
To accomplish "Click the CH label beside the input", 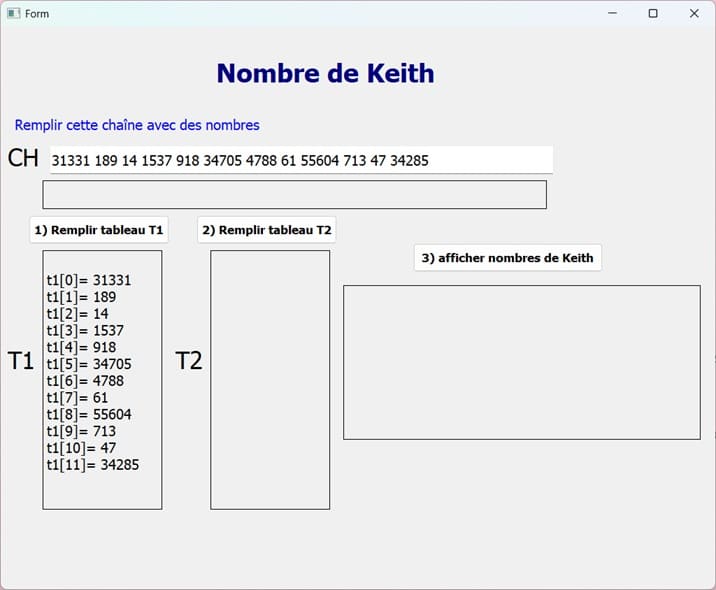I will pyautogui.click(x=23, y=158).
